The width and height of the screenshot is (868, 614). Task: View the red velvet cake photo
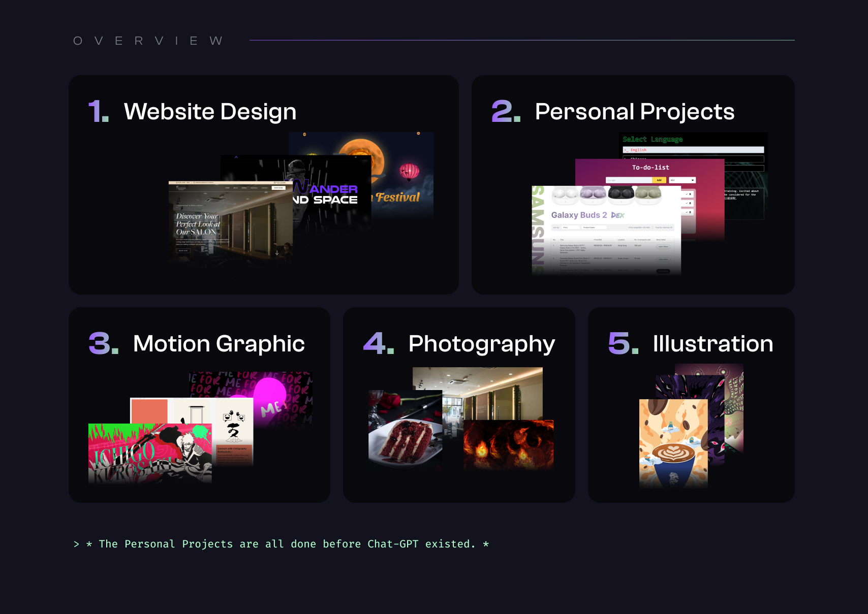tap(405, 437)
